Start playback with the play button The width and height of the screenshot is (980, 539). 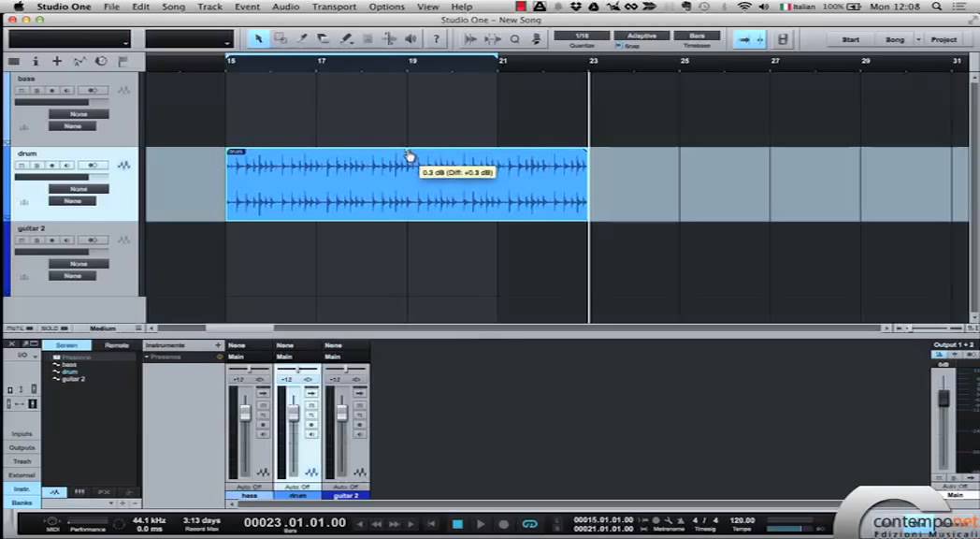pyautogui.click(x=480, y=524)
